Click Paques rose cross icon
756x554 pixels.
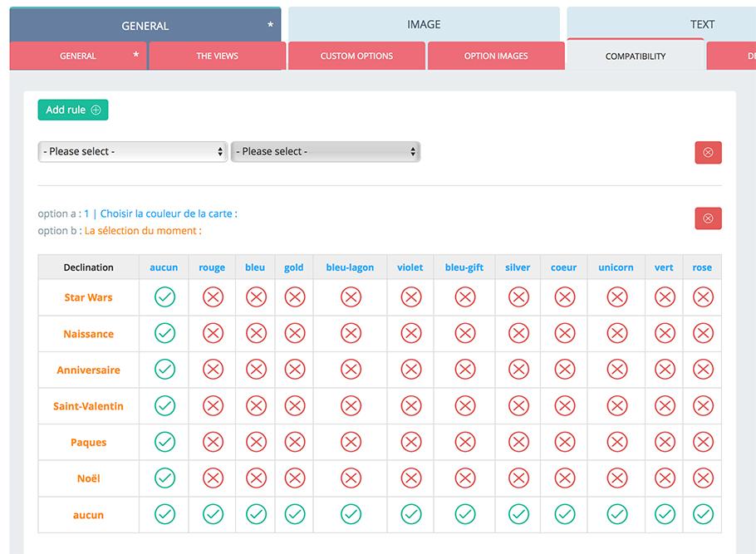pyautogui.click(x=703, y=442)
